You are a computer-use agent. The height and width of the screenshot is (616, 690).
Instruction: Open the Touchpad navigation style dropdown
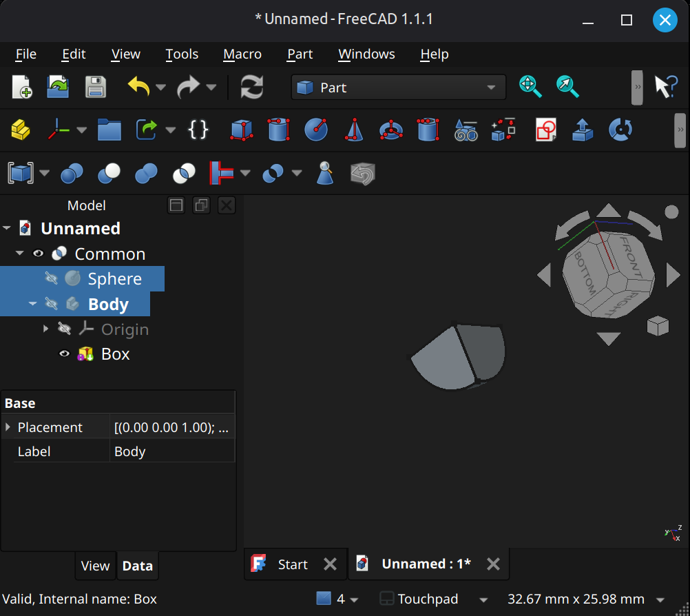483,599
